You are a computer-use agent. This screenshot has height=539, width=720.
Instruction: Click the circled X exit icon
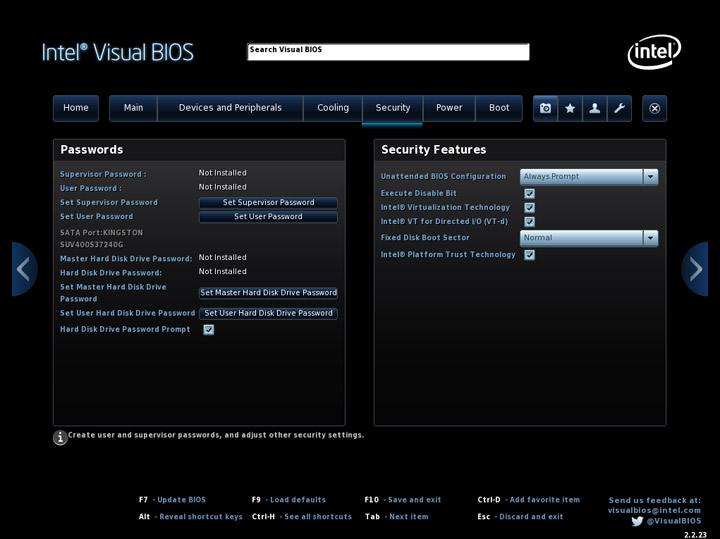click(654, 108)
